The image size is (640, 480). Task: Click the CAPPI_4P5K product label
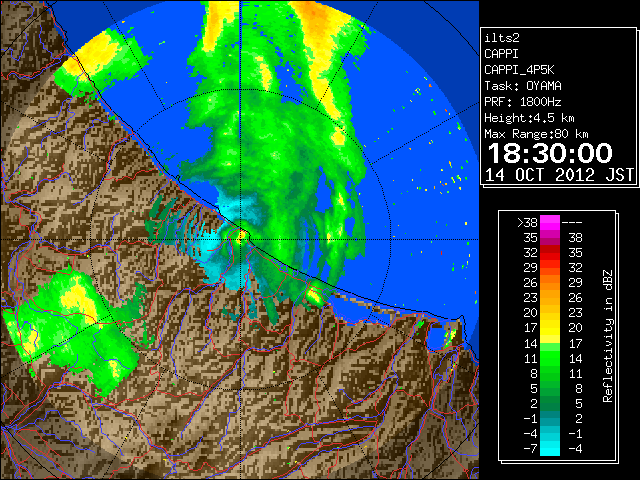[519, 70]
